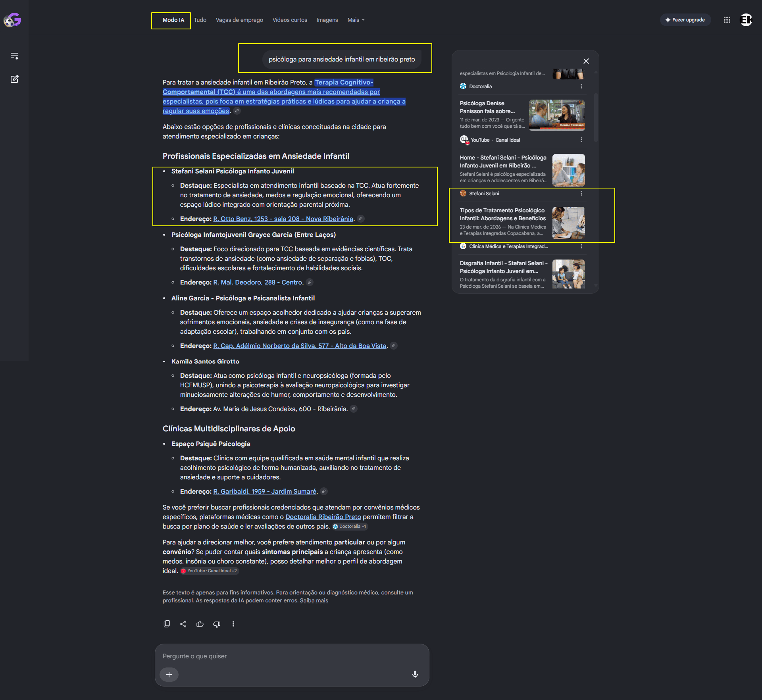This screenshot has width=762, height=700.
Task: Open more options under response actions
Action: pyautogui.click(x=233, y=624)
